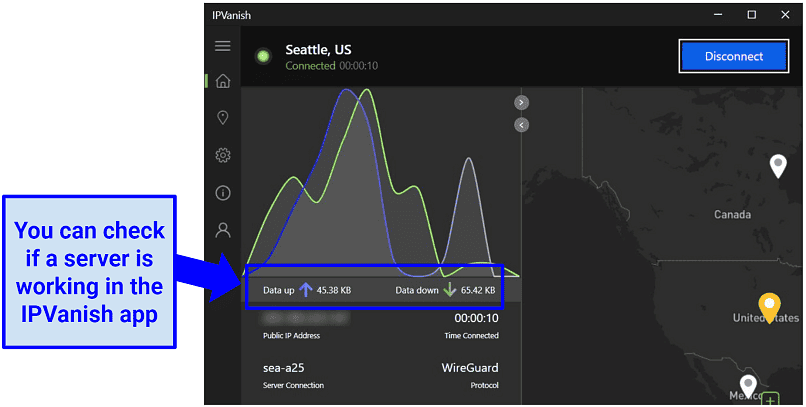Click the Disconnect button
The image size is (806, 407).
pyautogui.click(x=734, y=56)
